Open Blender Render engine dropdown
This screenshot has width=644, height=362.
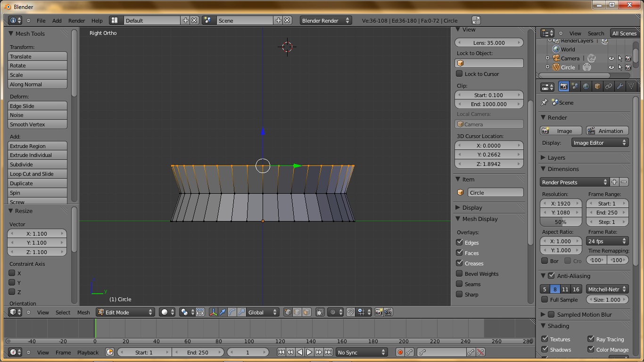coord(326,20)
